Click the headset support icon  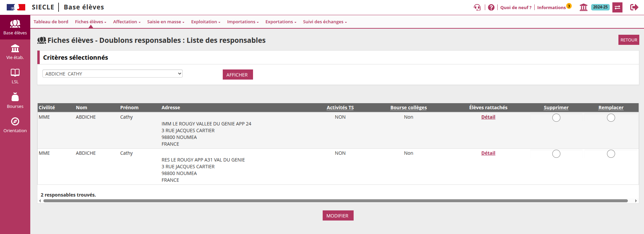477,7
